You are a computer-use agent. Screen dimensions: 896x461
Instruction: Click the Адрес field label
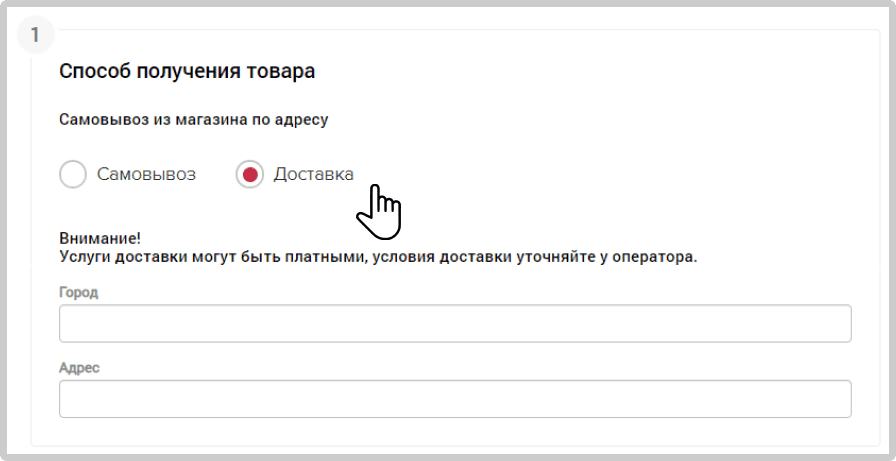click(x=79, y=368)
